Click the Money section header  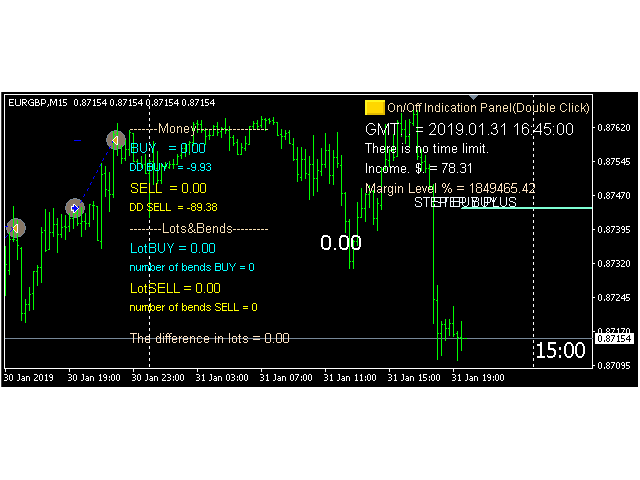pos(199,129)
